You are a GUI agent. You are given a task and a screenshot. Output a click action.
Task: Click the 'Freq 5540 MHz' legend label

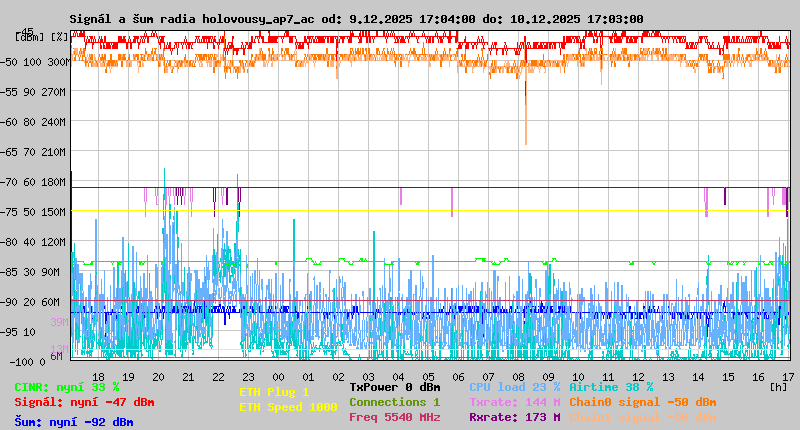395,417
